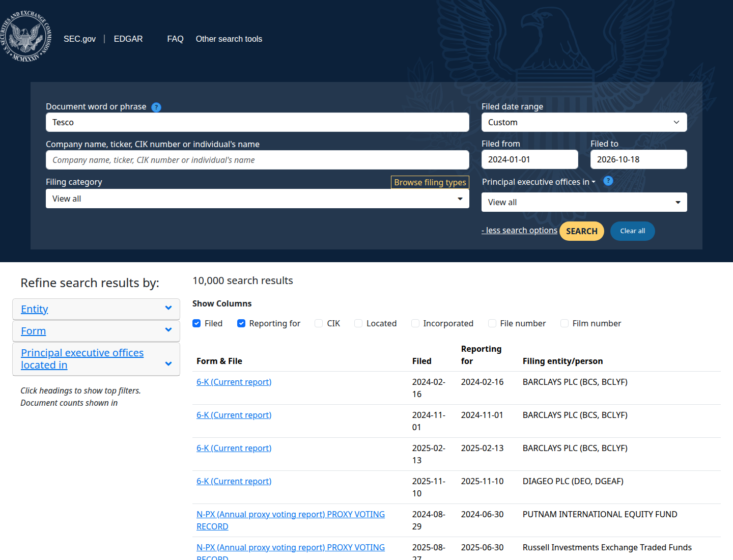
Task: Open the EDGAR nav link
Action: (x=128, y=39)
